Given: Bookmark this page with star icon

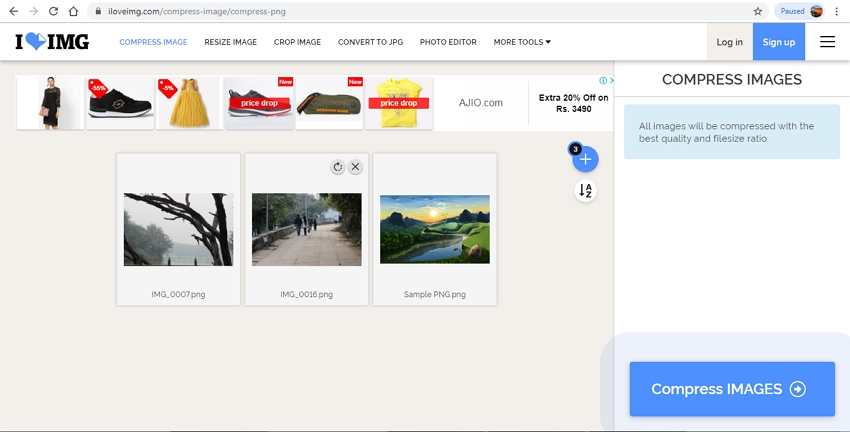Looking at the screenshot, I should coord(758,11).
